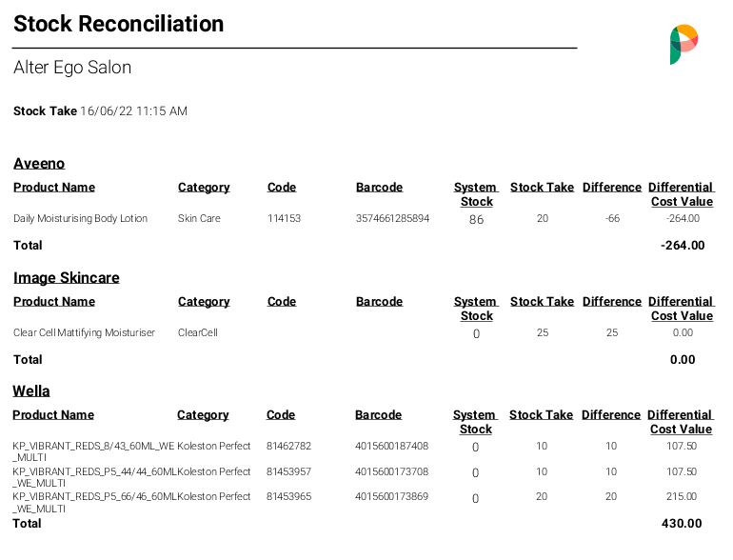Click Wella Differential Cost Value header

[x=681, y=422]
